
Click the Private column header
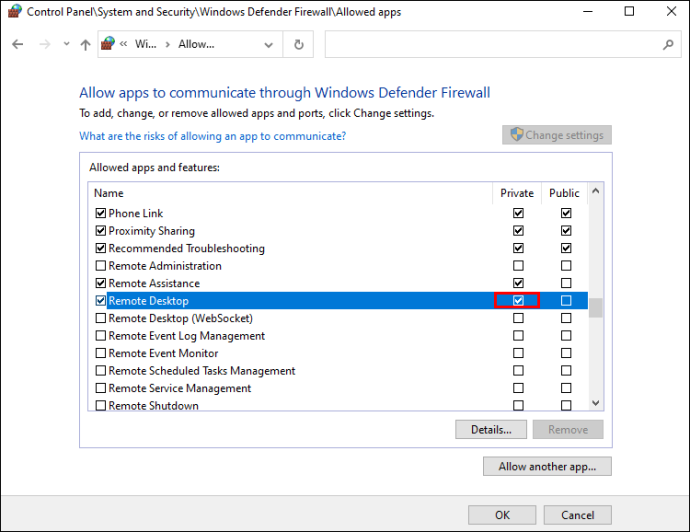(x=517, y=193)
